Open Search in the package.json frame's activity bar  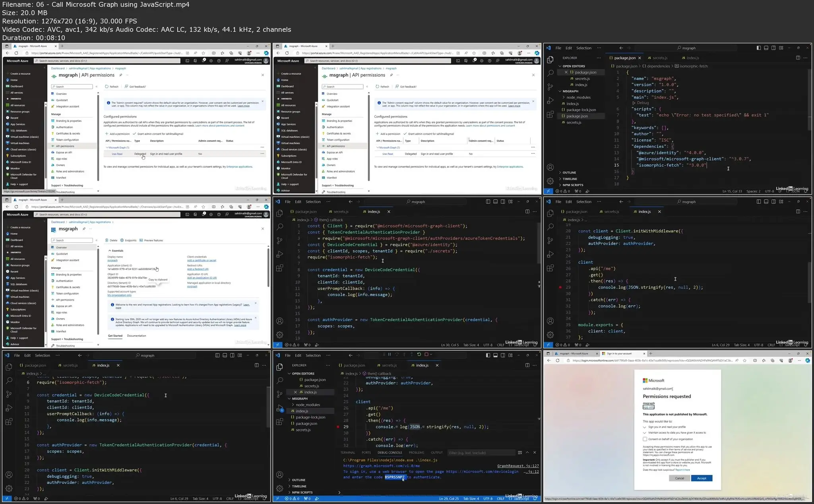[x=550, y=73]
